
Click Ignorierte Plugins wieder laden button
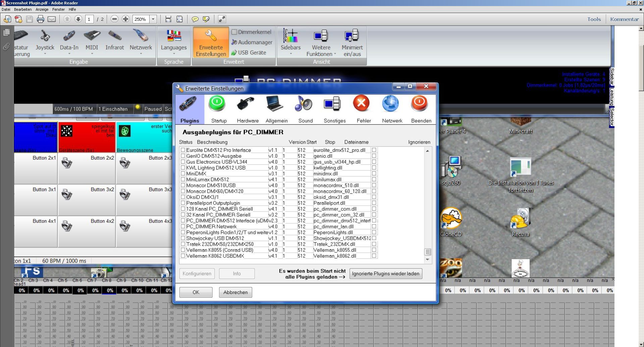pos(385,274)
